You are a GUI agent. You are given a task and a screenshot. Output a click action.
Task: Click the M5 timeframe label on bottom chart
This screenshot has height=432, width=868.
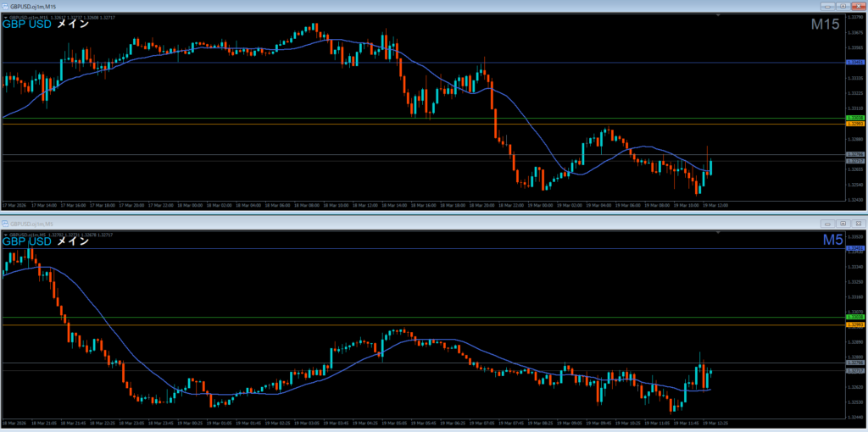(832, 241)
